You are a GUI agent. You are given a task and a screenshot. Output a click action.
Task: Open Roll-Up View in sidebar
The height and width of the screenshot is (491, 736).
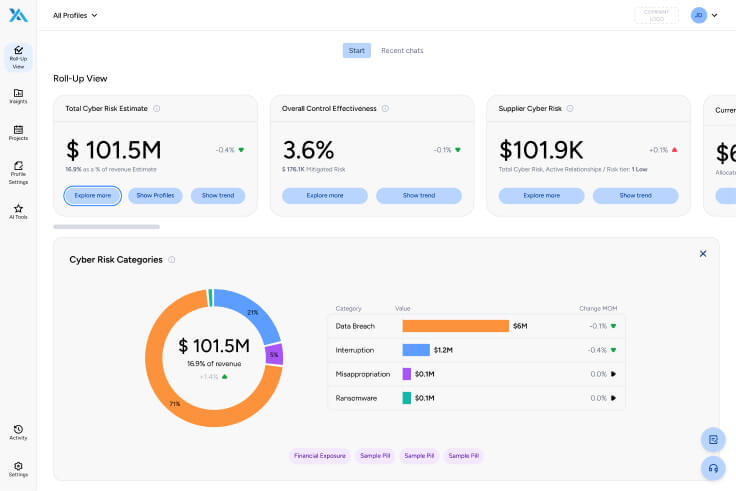coord(18,57)
